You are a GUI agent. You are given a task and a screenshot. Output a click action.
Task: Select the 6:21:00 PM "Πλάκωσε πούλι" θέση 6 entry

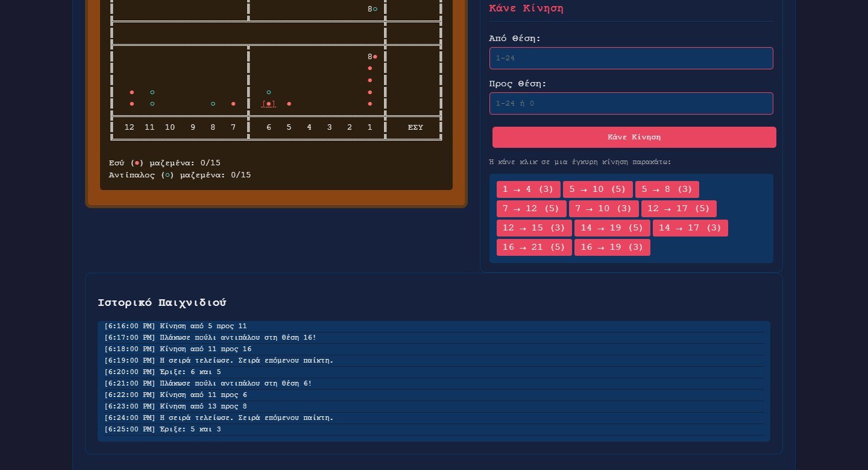click(x=434, y=384)
